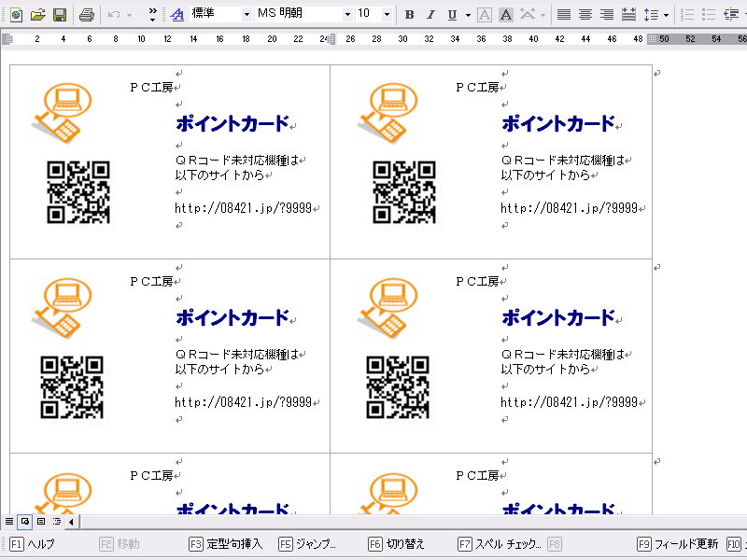The image size is (747, 560).
Task: Right align the paragraph
Action: coord(607,15)
